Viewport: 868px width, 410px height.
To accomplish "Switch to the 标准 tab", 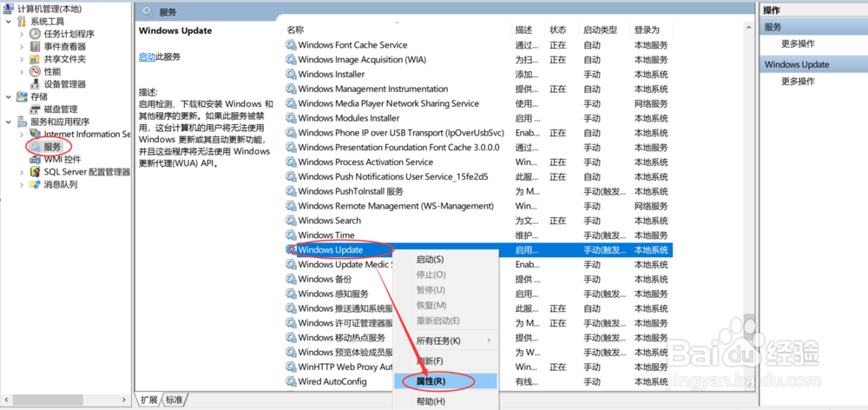I will click(x=174, y=400).
